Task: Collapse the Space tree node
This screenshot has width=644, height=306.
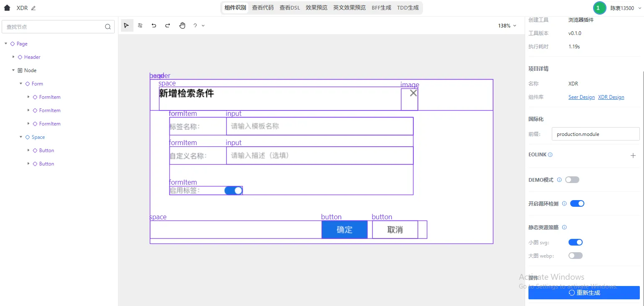Action: click(x=21, y=137)
